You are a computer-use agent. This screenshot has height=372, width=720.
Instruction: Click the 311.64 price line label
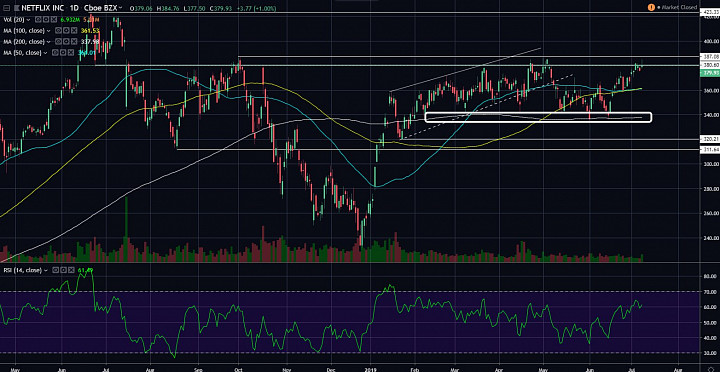tap(710, 149)
